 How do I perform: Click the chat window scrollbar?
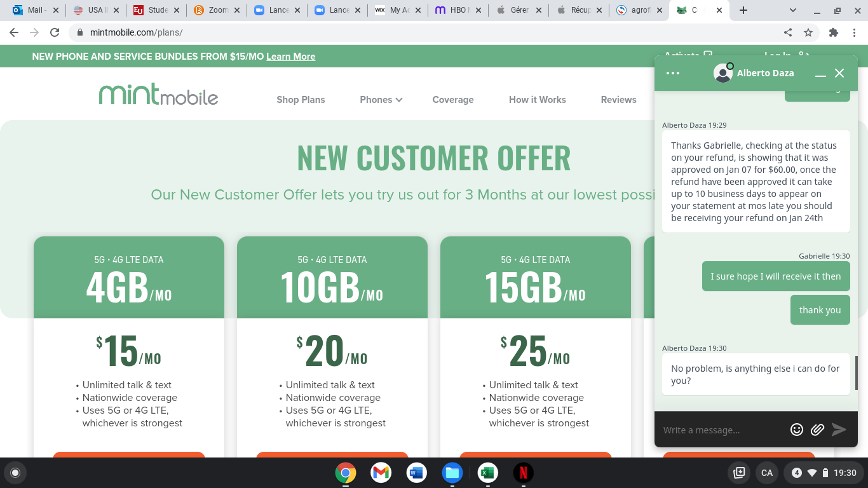(x=856, y=373)
